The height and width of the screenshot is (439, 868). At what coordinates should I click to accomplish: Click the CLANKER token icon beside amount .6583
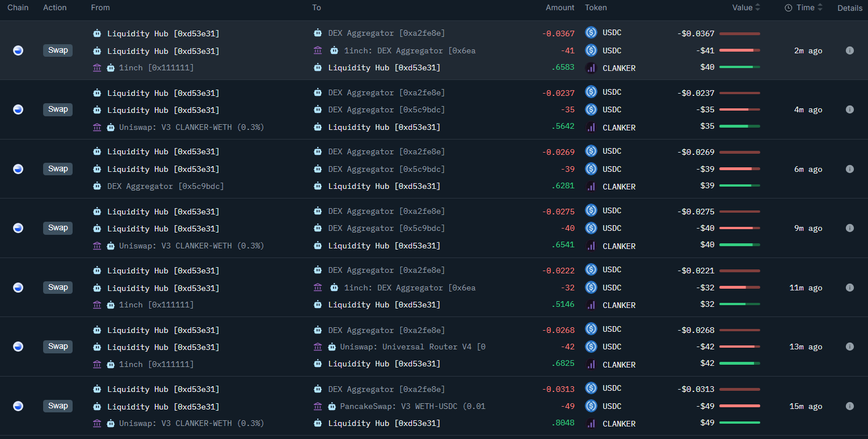coord(591,68)
